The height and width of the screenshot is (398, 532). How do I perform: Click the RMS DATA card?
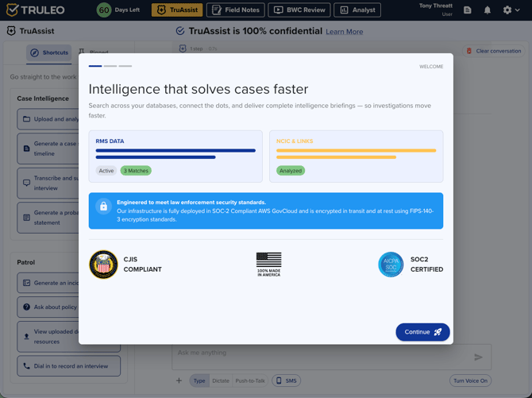point(175,156)
